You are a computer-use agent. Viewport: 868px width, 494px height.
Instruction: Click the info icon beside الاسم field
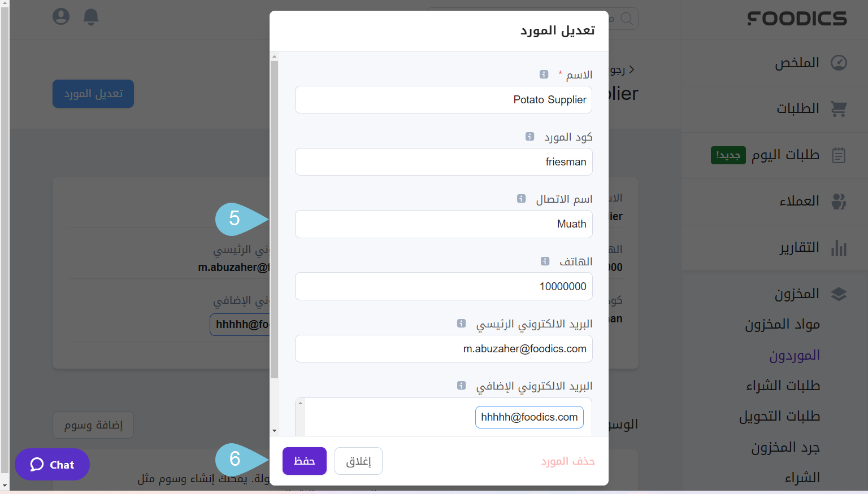[544, 74]
